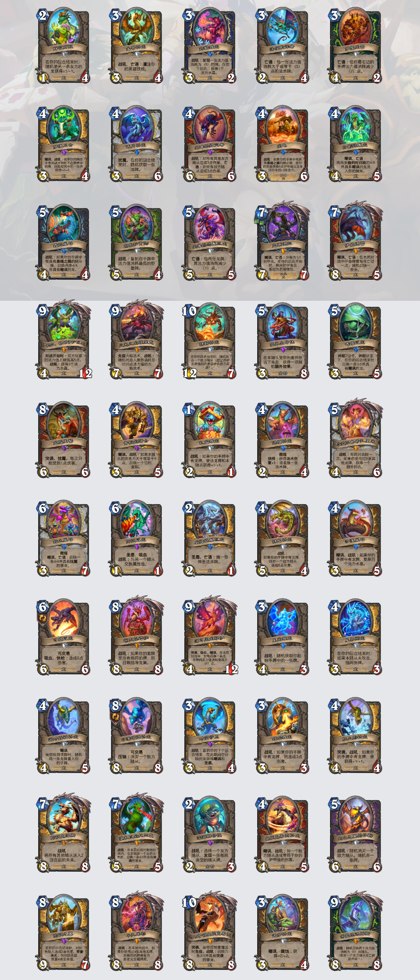Click the Tradeable badge on 8-cost blue dragon
Screen dimensions: 420x980
click(x=115, y=717)
